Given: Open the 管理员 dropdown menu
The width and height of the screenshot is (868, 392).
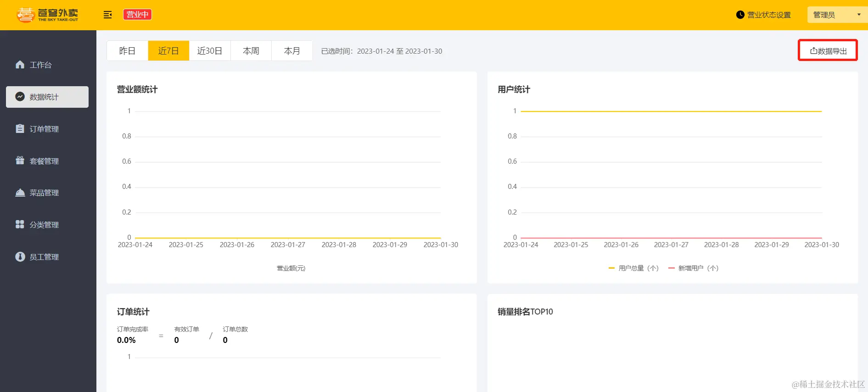Looking at the screenshot, I should (837, 15).
